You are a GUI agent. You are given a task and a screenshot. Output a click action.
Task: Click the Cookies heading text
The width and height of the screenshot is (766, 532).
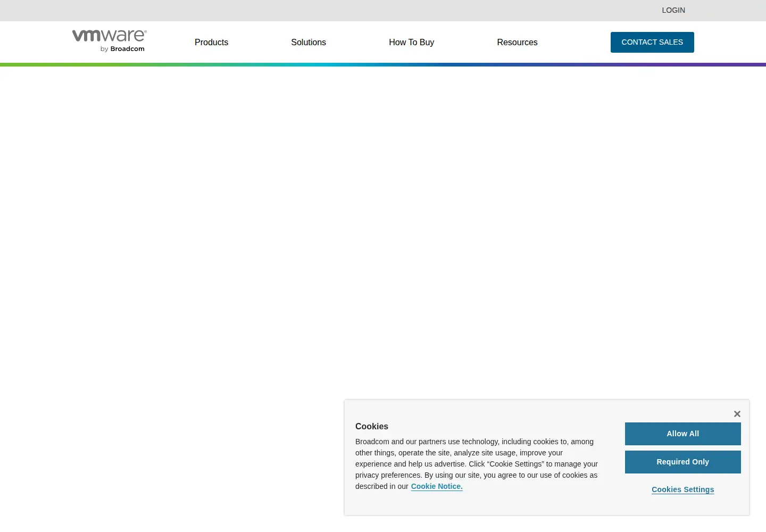372,426
